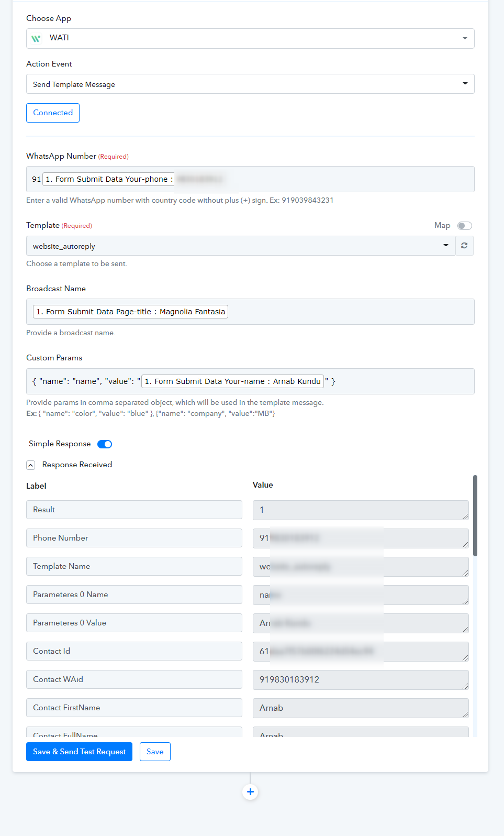Add a new step with plus icon
This screenshot has height=836, width=504.
click(x=250, y=792)
